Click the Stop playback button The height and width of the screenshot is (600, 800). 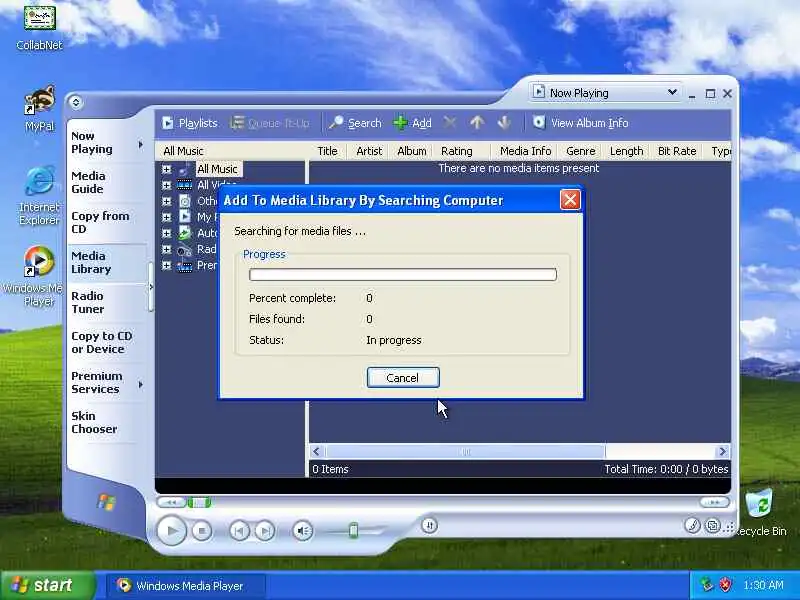202,531
